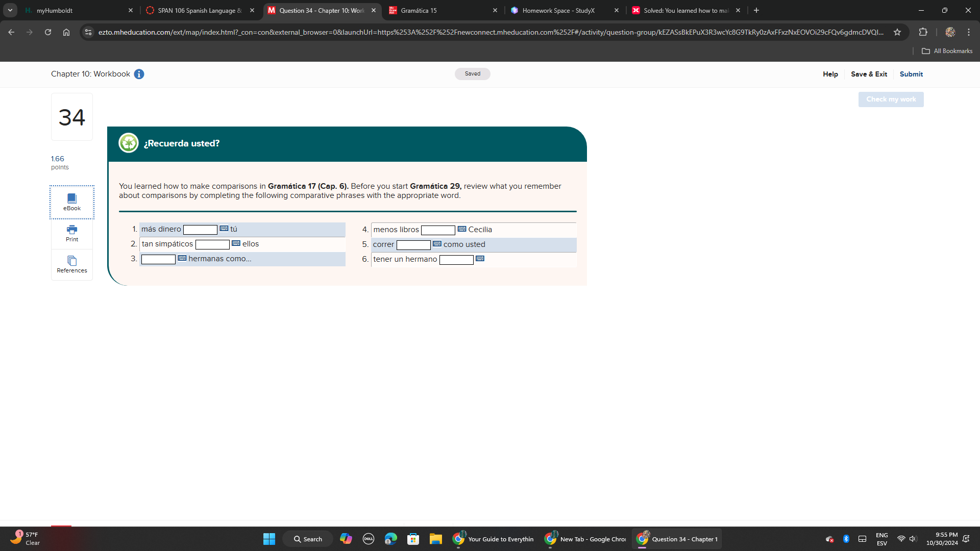Open Microsoft Store from taskbar

[413, 539]
